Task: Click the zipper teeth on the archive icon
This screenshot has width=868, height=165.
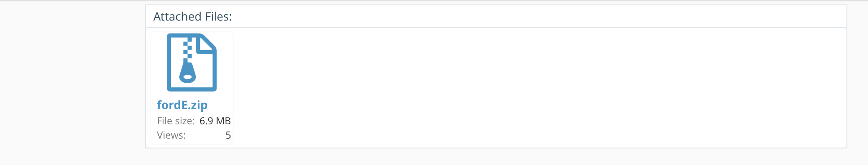Action: (x=188, y=48)
